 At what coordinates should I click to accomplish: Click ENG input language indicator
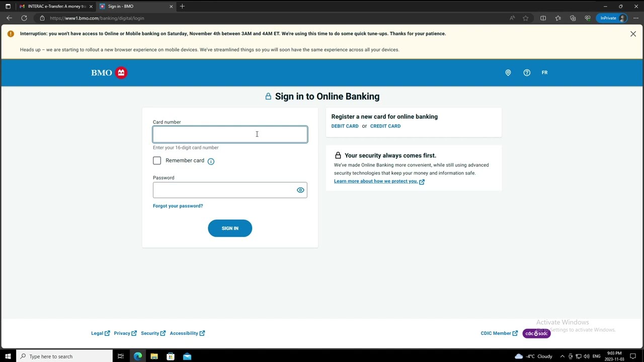(597, 356)
